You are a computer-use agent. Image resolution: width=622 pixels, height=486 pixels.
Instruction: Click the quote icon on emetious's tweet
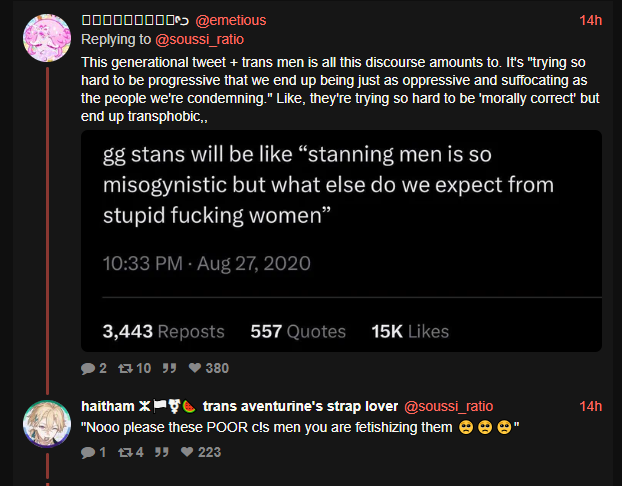pos(169,368)
